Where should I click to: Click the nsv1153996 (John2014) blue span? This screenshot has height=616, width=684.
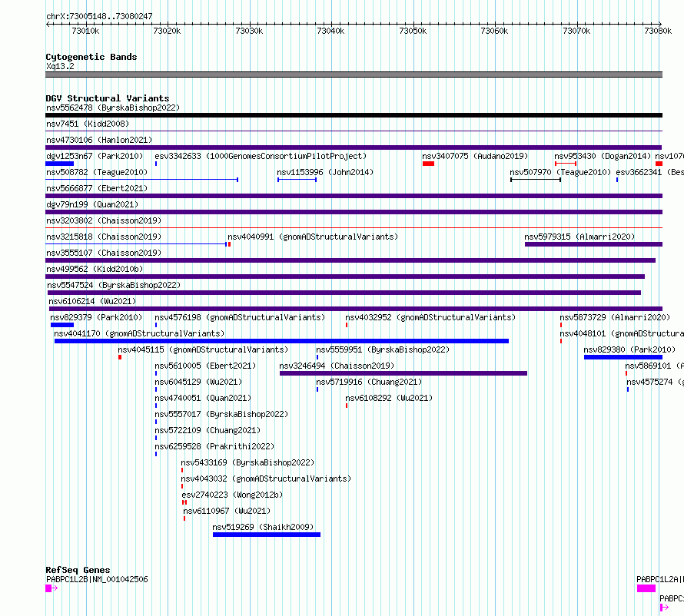[x=297, y=180]
